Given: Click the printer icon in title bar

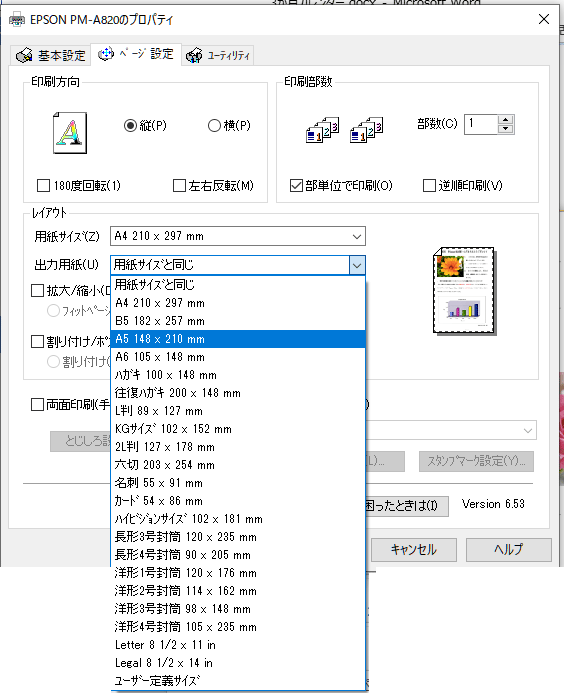Looking at the screenshot, I should 17,20.
